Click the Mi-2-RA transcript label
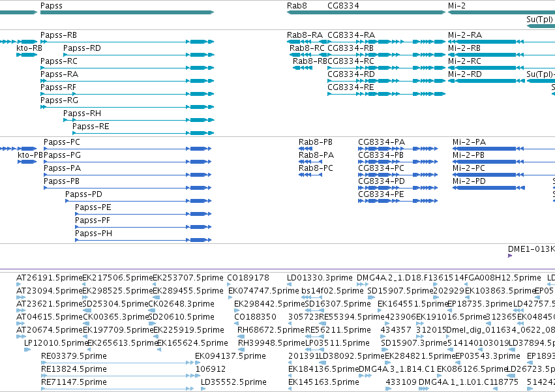The width and height of the screenshot is (555, 392). 465,35
